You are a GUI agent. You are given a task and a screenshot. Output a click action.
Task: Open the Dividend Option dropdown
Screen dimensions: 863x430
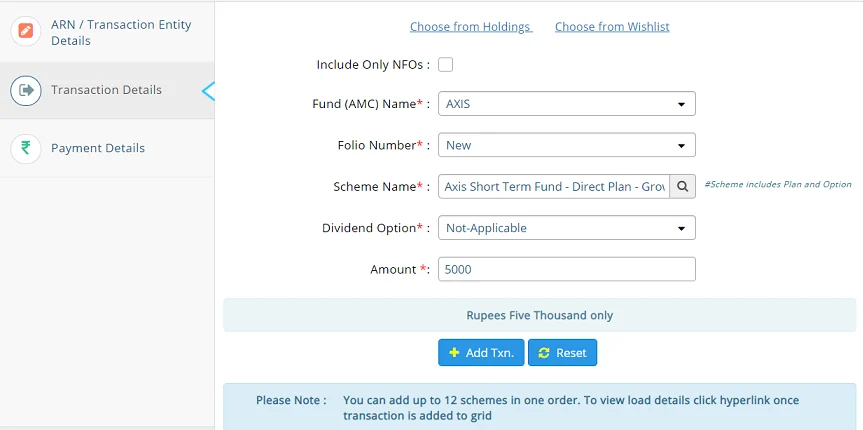[566, 228]
